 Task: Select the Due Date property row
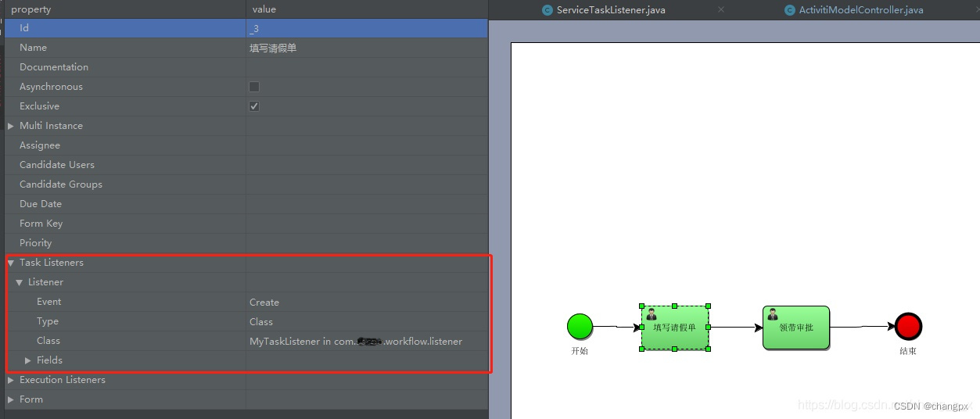[x=246, y=204]
